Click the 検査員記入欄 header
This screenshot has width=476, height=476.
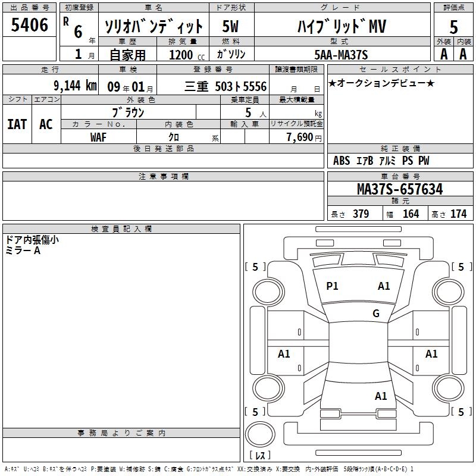[121, 229]
